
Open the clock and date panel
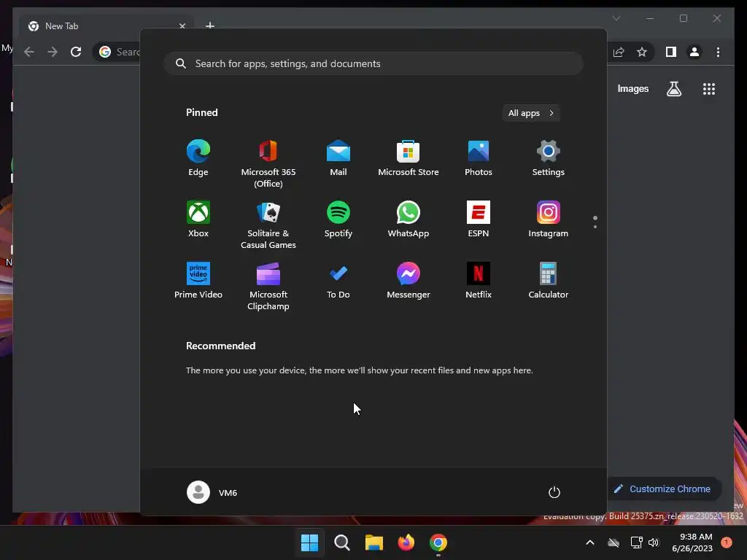coord(692,542)
